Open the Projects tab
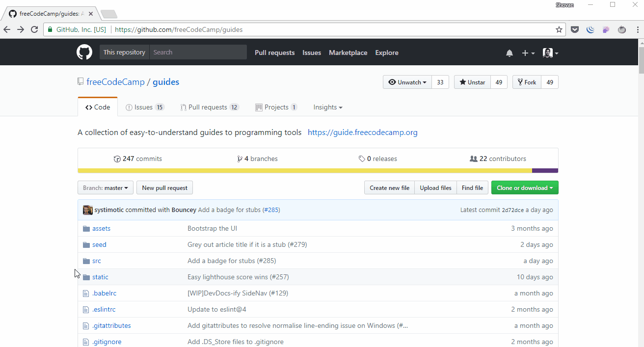 276,107
